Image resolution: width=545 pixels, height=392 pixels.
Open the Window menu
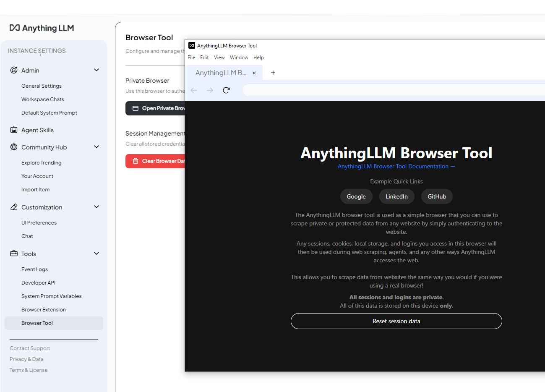point(239,57)
